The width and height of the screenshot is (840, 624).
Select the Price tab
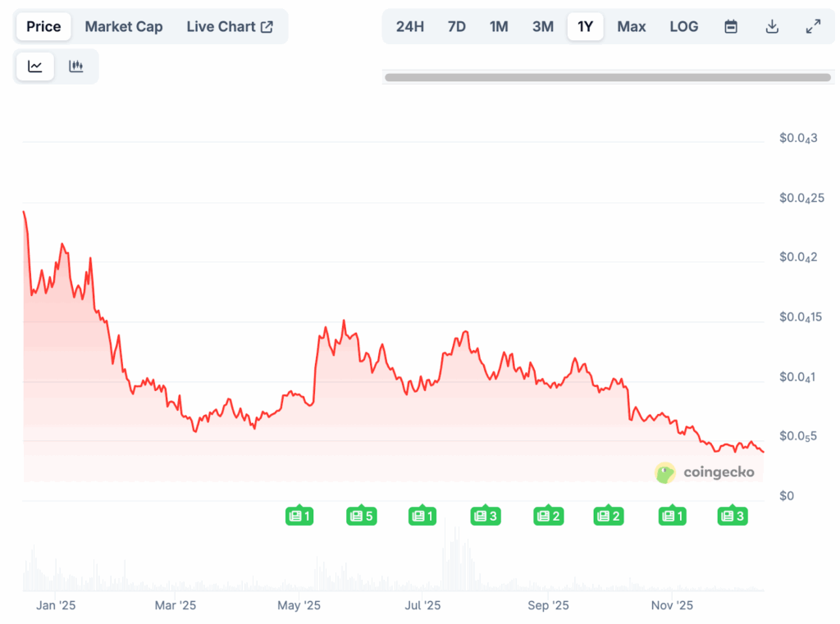coord(43,26)
